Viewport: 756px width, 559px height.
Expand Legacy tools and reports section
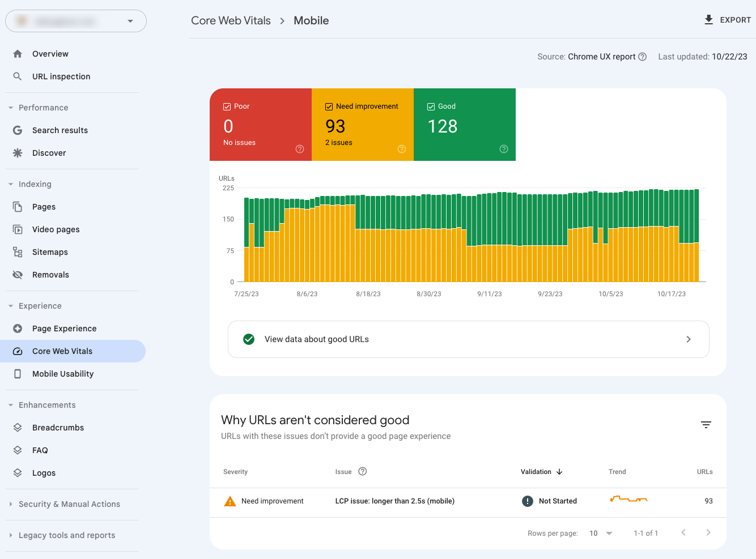(x=11, y=535)
